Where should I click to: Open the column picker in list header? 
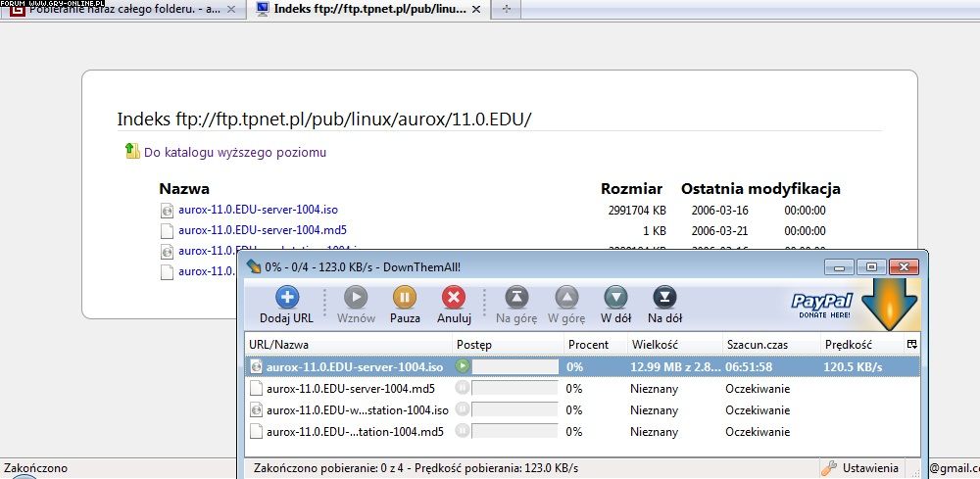point(911,344)
